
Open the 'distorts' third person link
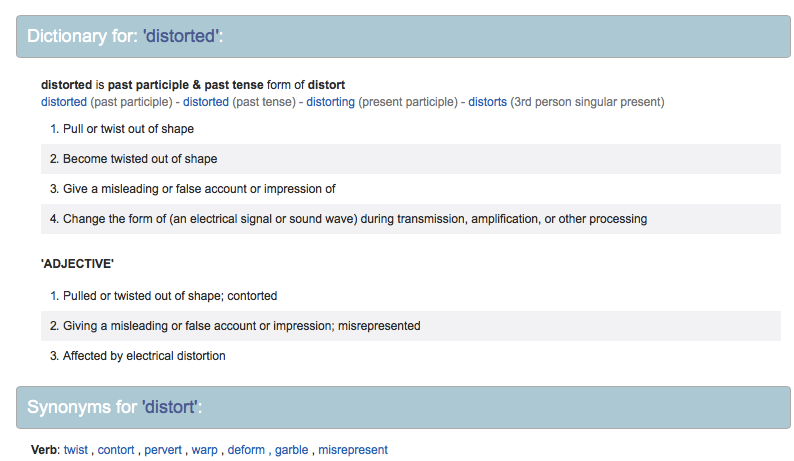(487, 102)
